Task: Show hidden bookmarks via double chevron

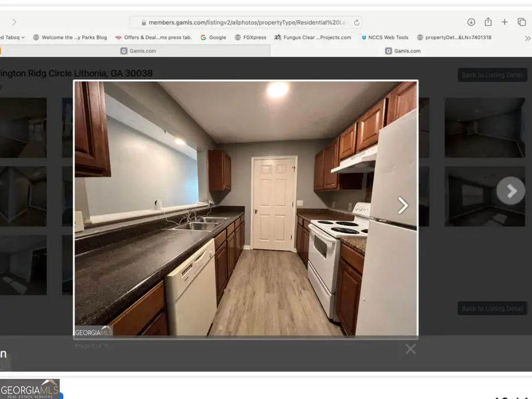Action: [x=527, y=37]
